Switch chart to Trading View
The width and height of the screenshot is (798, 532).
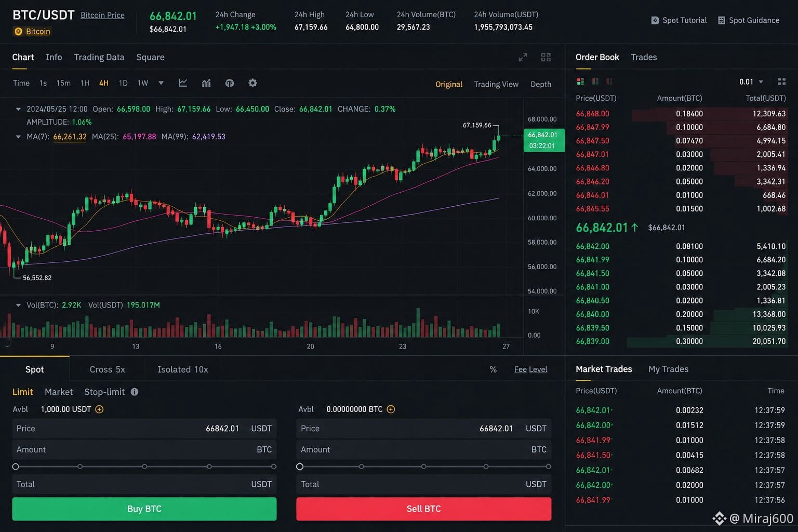coord(496,84)
